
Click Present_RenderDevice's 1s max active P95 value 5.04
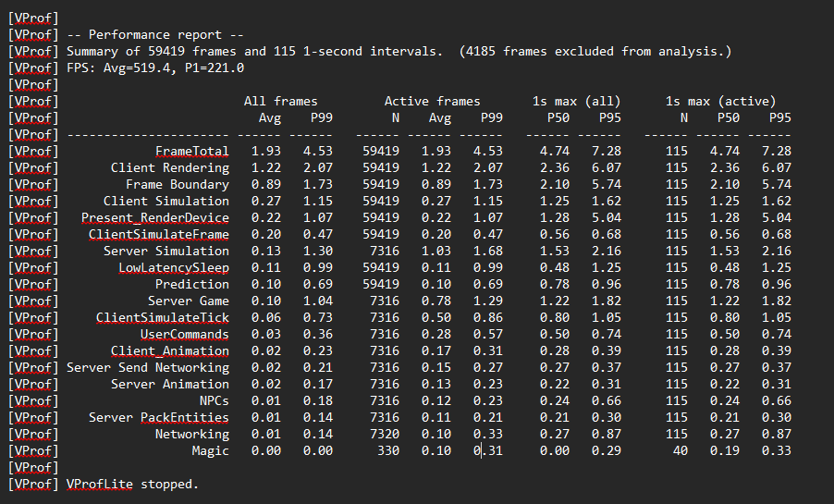[777, 217]
